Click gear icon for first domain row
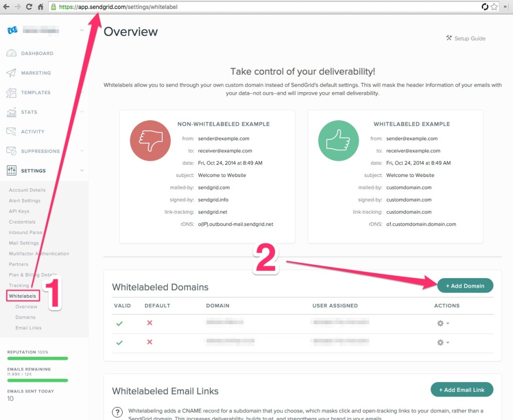Image resolution: width=513 pixels, height=420 pixels. [440, 323]
